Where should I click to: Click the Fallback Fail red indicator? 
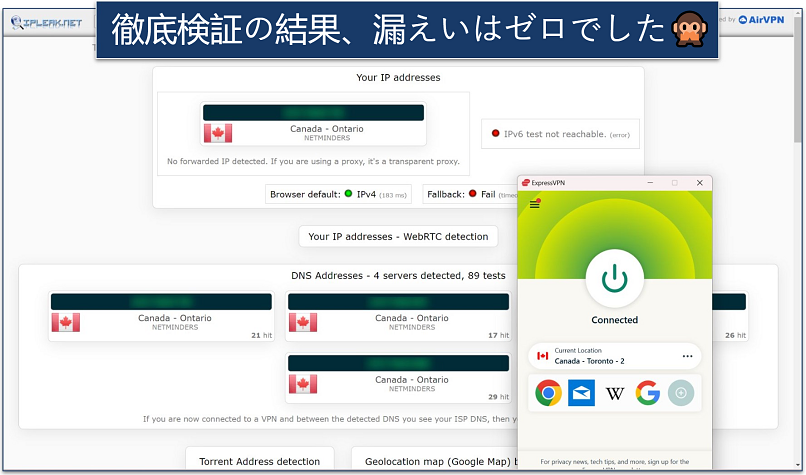[x=473, y=194]
